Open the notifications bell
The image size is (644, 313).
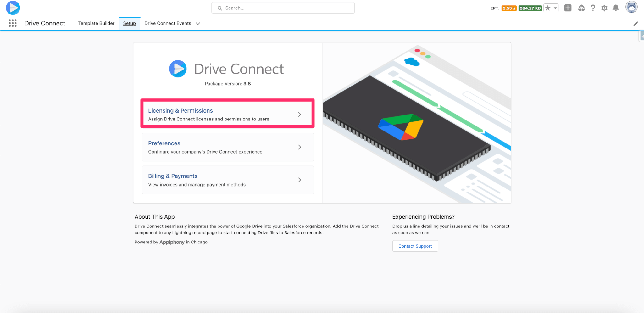click(616, 8)
